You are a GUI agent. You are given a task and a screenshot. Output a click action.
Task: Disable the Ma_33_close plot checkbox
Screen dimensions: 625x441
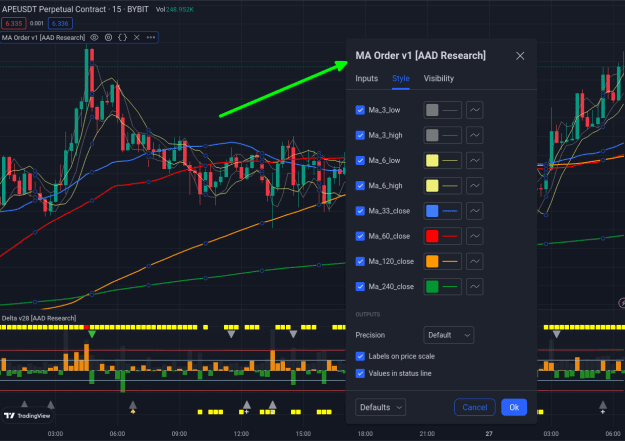[x=360, y=211]
